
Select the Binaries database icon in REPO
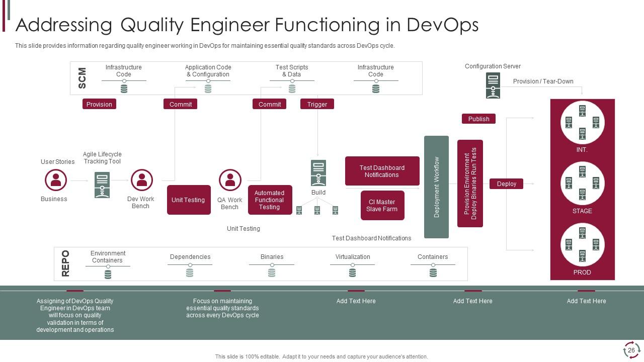pyautogui.click(x=271, y=272)
